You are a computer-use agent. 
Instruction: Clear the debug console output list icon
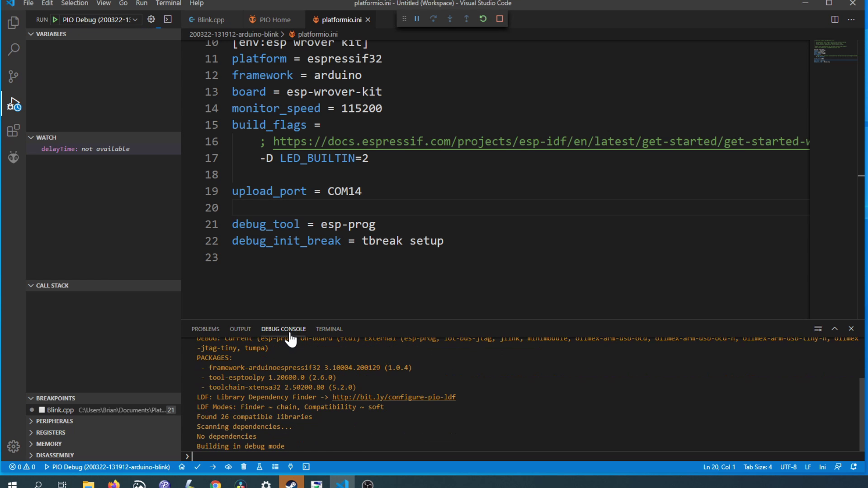[818, 328]
